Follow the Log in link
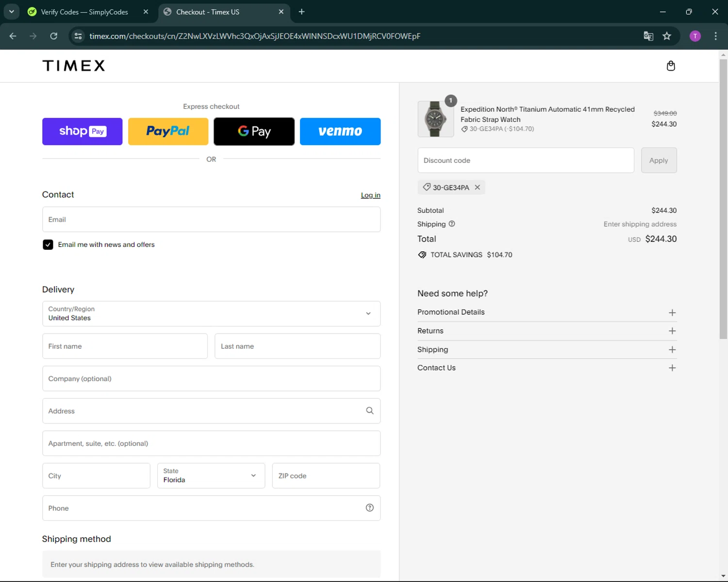This screenshot has width=728, height=582. pos(370,195)
